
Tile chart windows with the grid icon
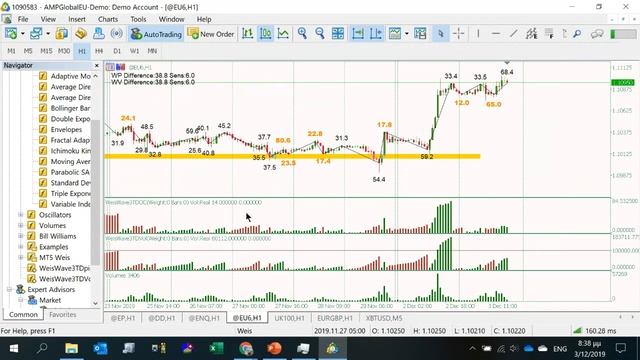[x=338, y=34]
